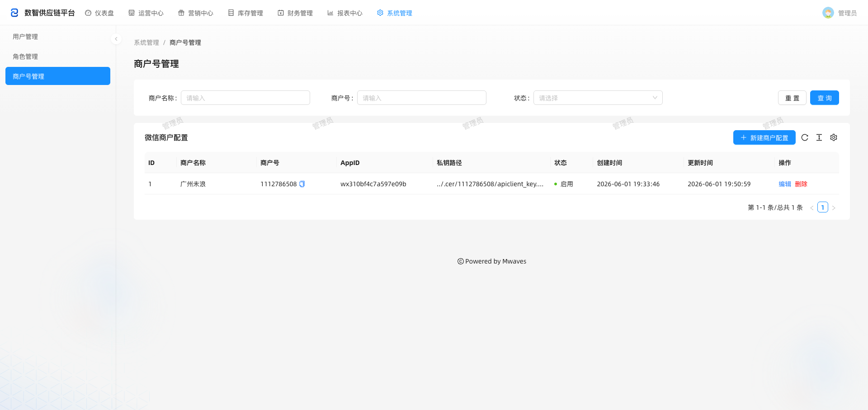This screenshot has height=410, width=868.
Task: Refresh the table with reload icon
Action: pos(805,137)
